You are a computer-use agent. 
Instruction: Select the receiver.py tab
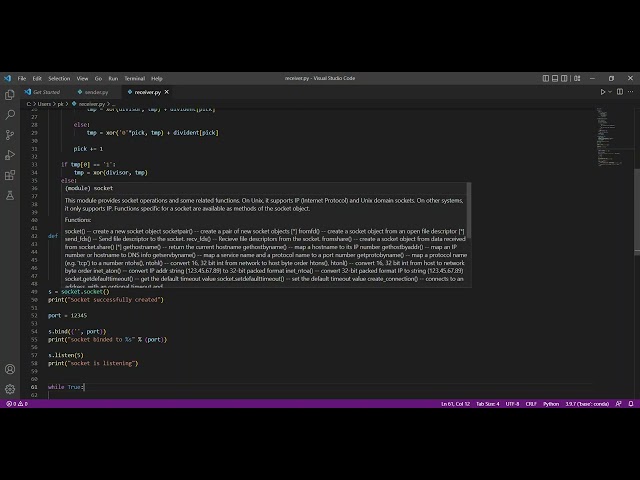[x=147, y=92]
